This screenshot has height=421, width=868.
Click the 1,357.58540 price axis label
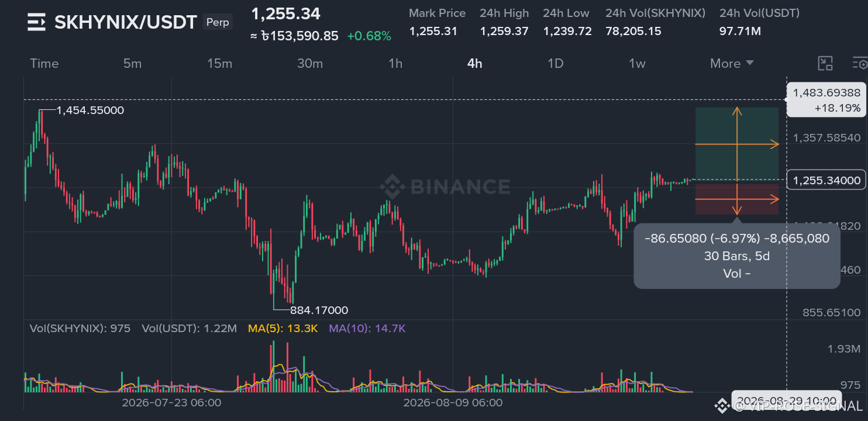[x=826, y=138]
